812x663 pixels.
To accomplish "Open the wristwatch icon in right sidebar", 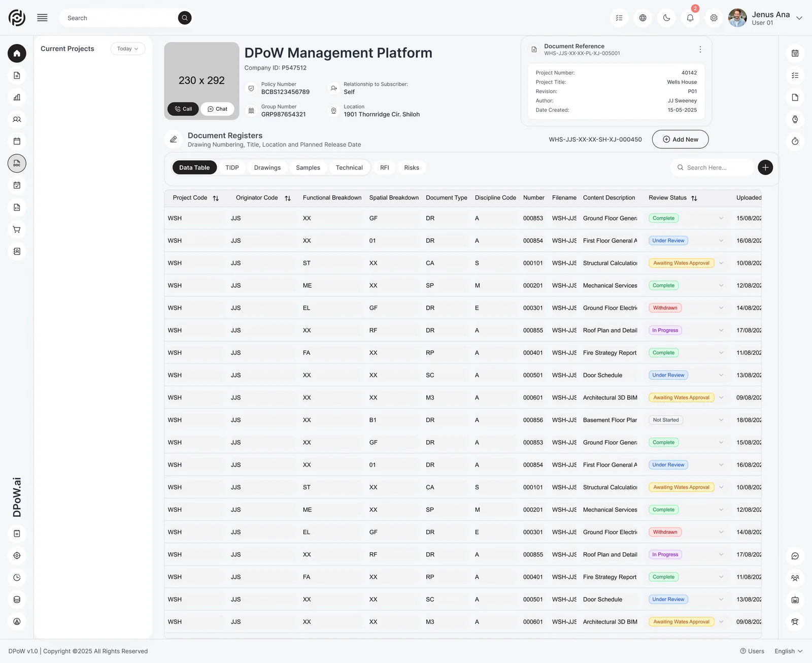I will pos(795,119).
